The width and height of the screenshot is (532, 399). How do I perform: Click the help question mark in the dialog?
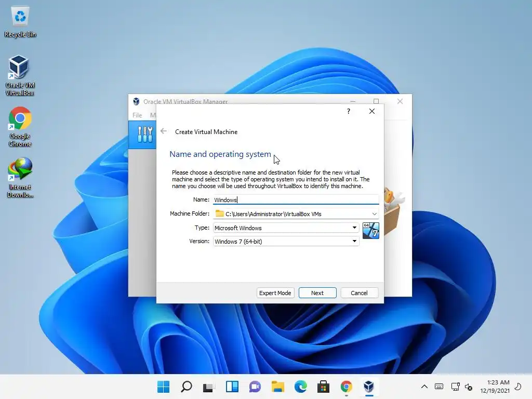point(349,111)
